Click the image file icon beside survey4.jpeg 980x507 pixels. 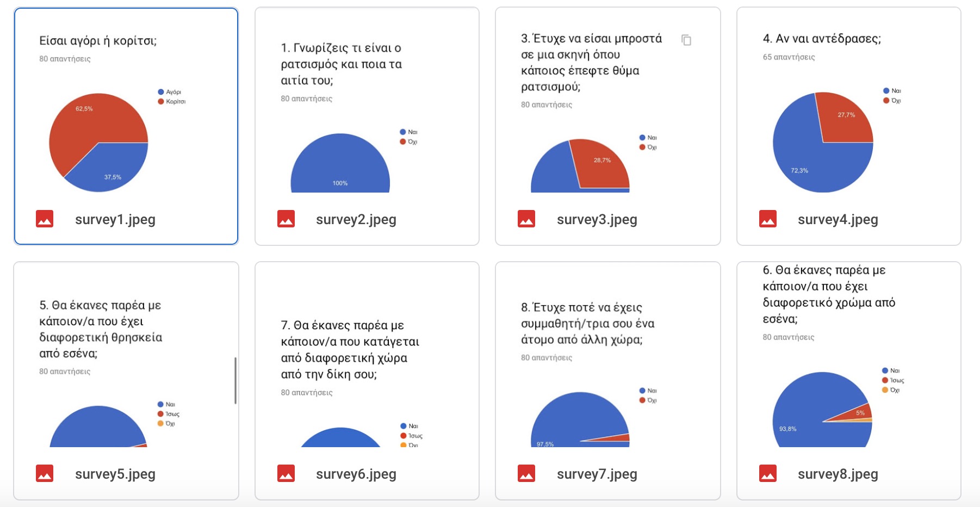click(768, 219)
